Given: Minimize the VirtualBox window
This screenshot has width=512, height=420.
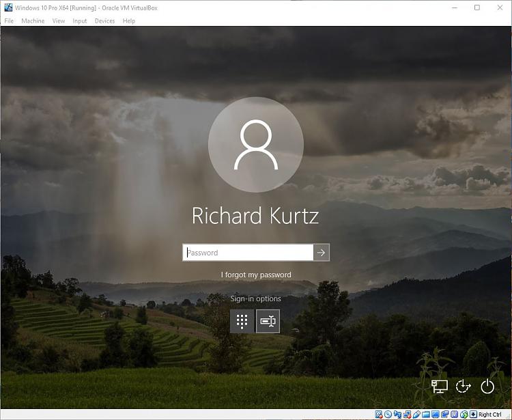Looking at the screenshot, I should tap(455, 8).
